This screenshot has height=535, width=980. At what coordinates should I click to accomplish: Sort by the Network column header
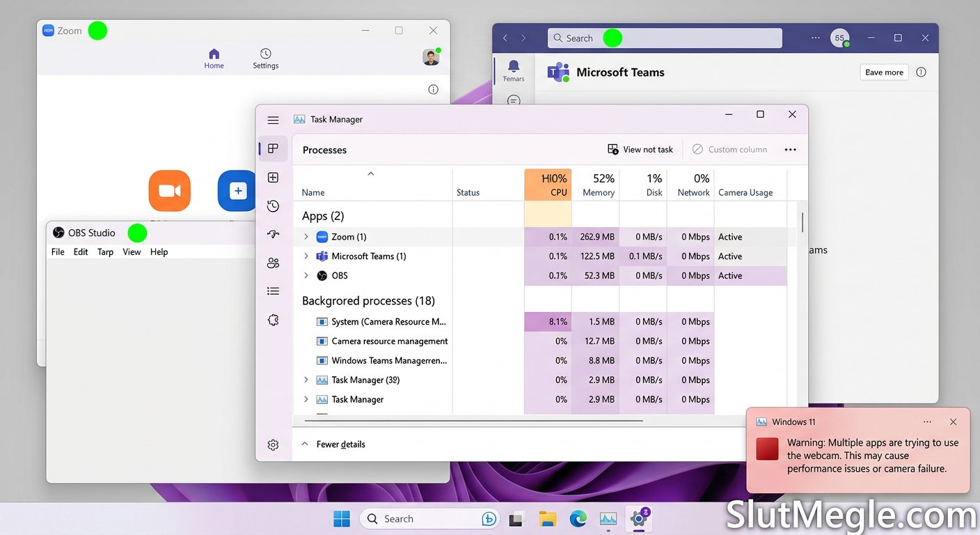point(690,185)
